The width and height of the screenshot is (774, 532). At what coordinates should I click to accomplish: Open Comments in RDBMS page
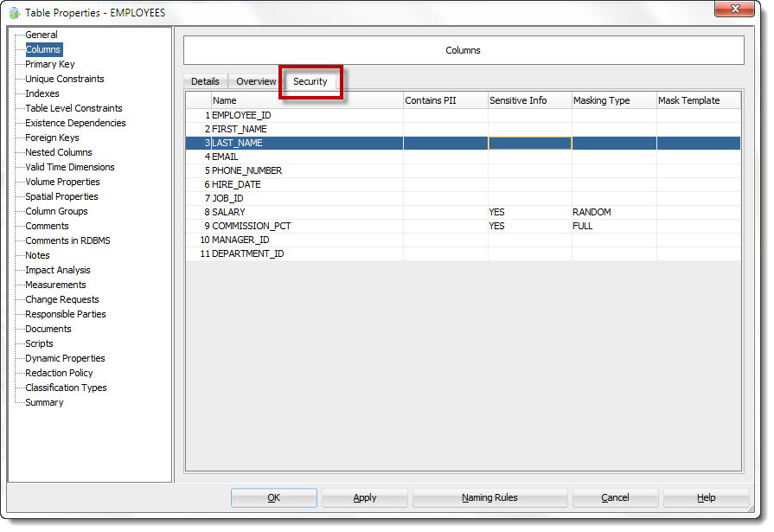[x=67, y=241]
